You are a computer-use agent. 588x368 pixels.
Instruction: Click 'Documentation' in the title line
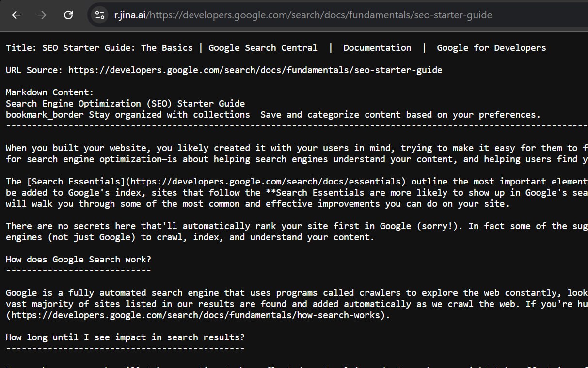377,48
